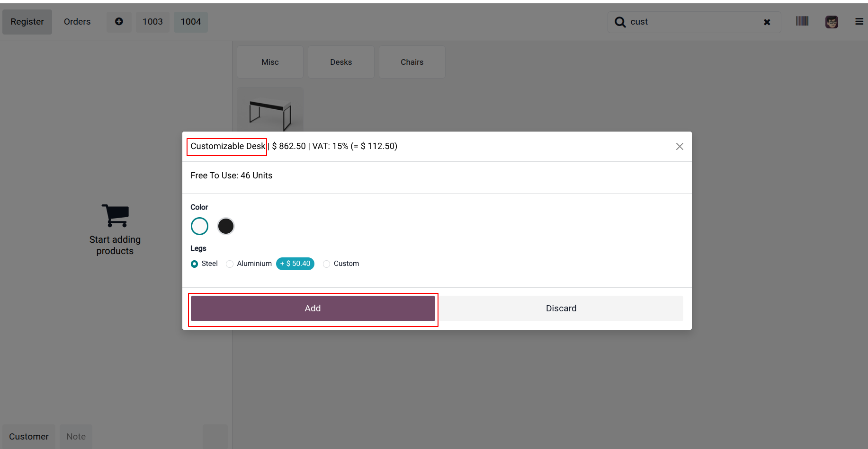Click the Customizable Desk title text
The width and height of the screenshot is (868, 449).
(x=228, y=146)
